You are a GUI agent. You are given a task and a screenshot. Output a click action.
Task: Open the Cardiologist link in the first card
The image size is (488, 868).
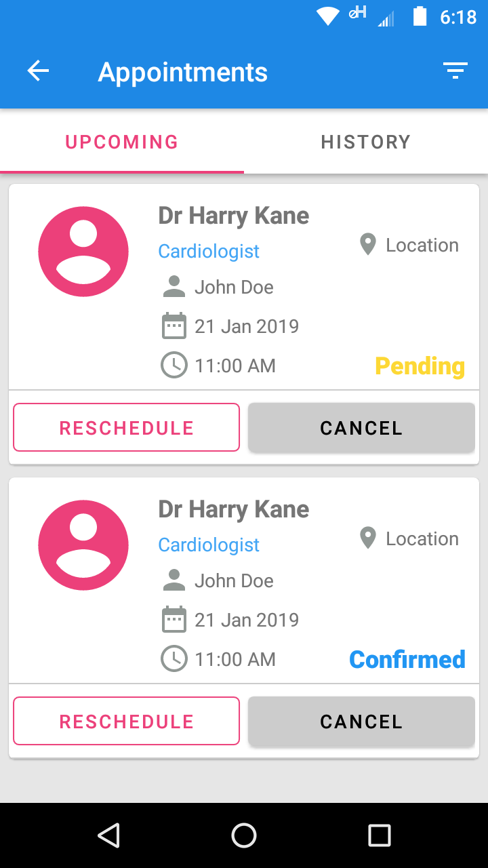pos(209,252)
